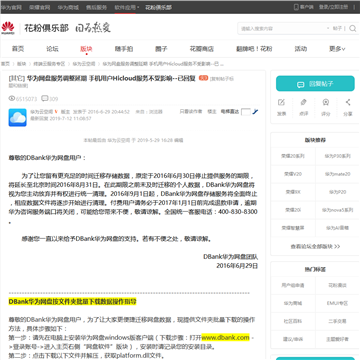Image resolution: width=360 pixels, height=360 pixels.
Task: Open the 荣耀20系列 board link
Action: tap(293, 156)
